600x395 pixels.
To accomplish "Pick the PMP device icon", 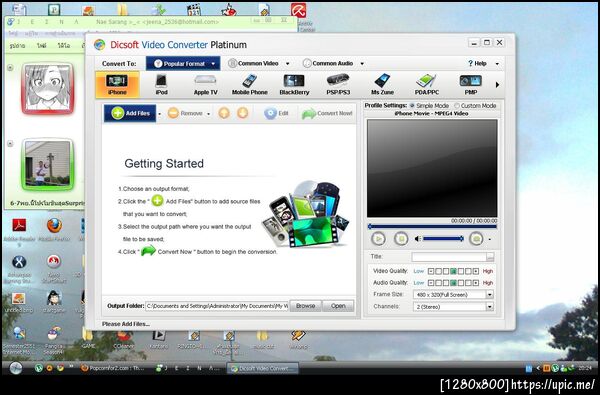I will tap(470, 85).
